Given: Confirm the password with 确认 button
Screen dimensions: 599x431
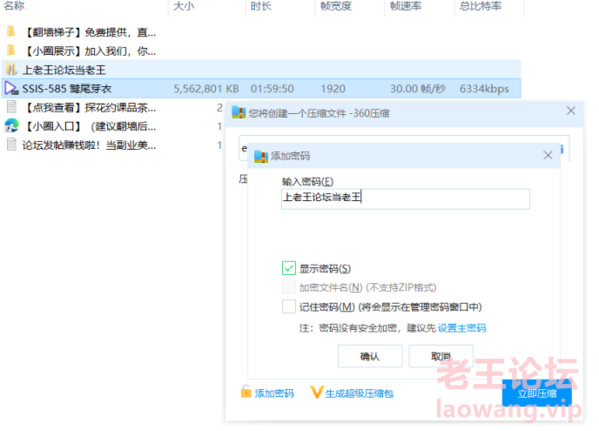Looking at the screenshot, I should [x=370, y=356].
